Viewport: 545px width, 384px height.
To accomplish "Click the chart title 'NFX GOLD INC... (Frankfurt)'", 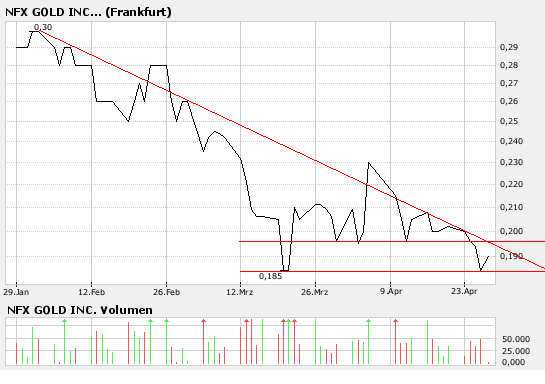I will click(x=88, y=12).
